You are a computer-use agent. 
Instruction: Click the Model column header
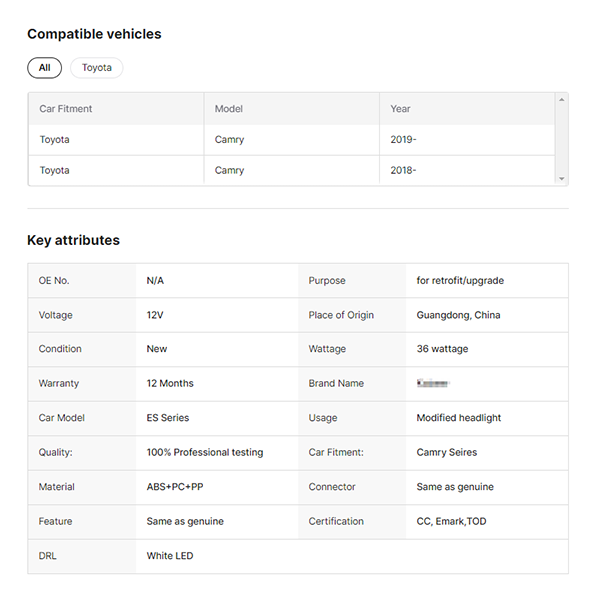pyautogui.click(x=229, y=109)
